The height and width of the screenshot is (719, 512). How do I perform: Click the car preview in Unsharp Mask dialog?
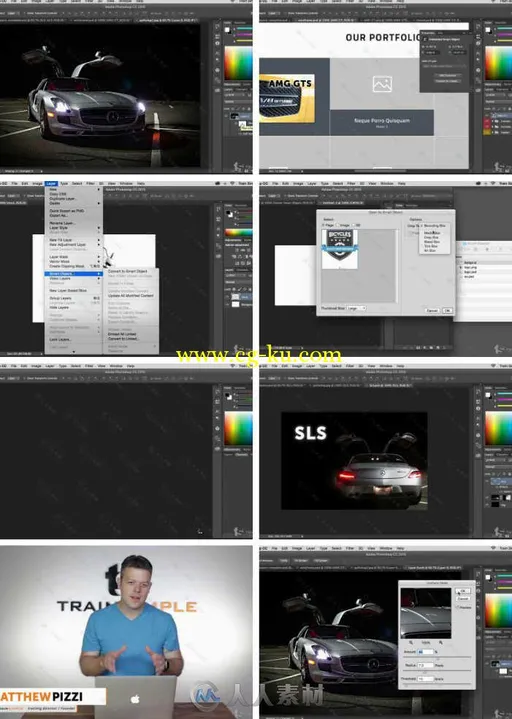425,613
